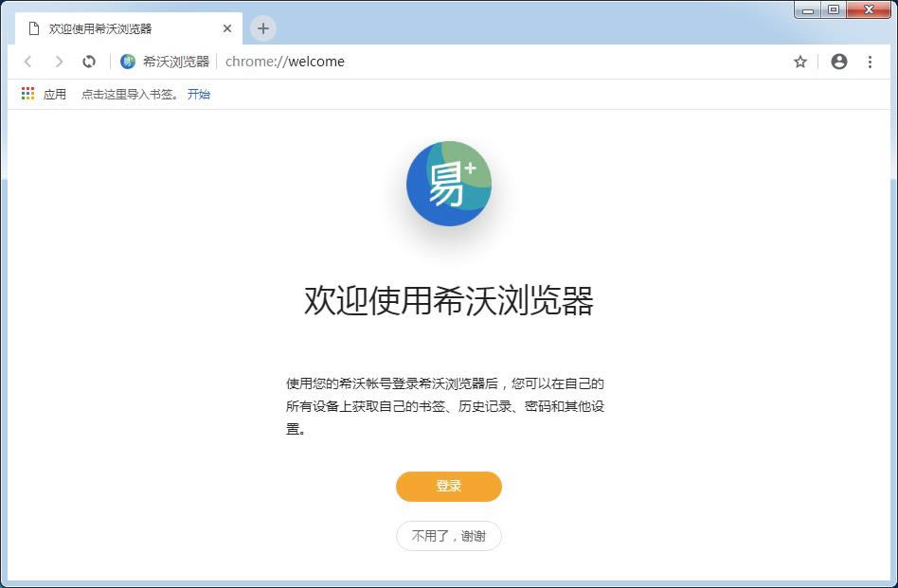
Task: Click the 开始 link to import bookmarks
Action: point(199,95)
